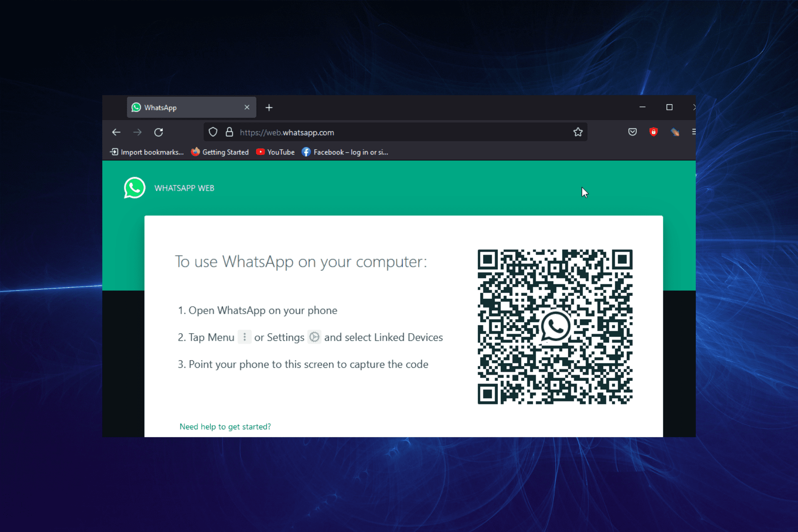Image resolution: width=798 pixels, height=532 pixels.
Task: Click the forward navigation arrow
Action: (x=137, y=132)
